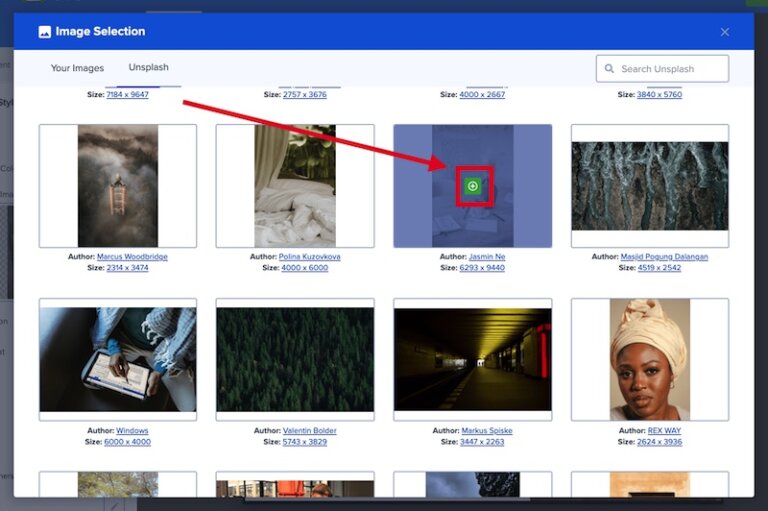768x511 pixels.
Task: Click size link 4000 x 6000
Action: click(305, 268)
